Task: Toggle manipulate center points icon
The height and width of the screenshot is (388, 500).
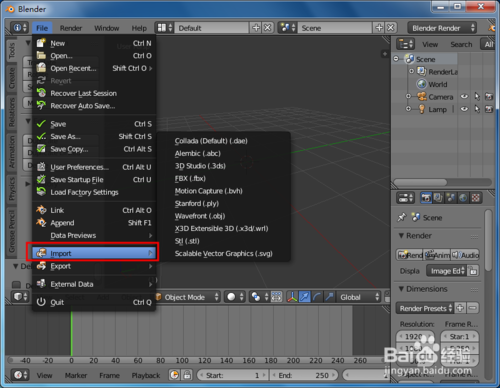Action: tap(276, 297)
